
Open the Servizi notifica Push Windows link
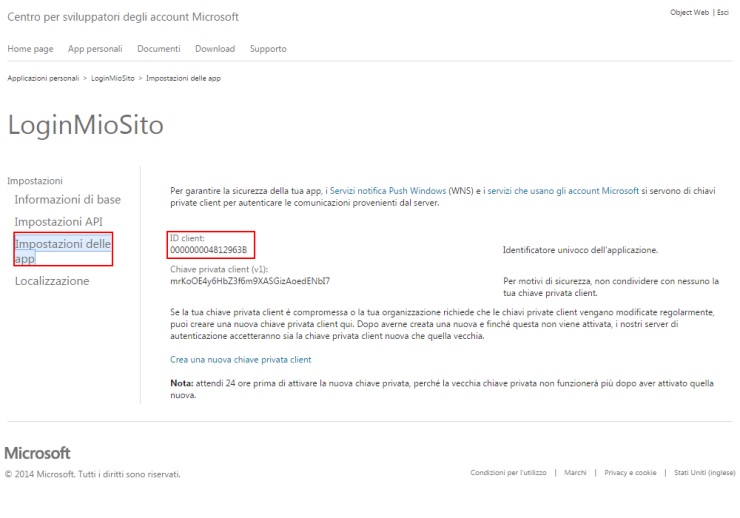click(389, 189)
